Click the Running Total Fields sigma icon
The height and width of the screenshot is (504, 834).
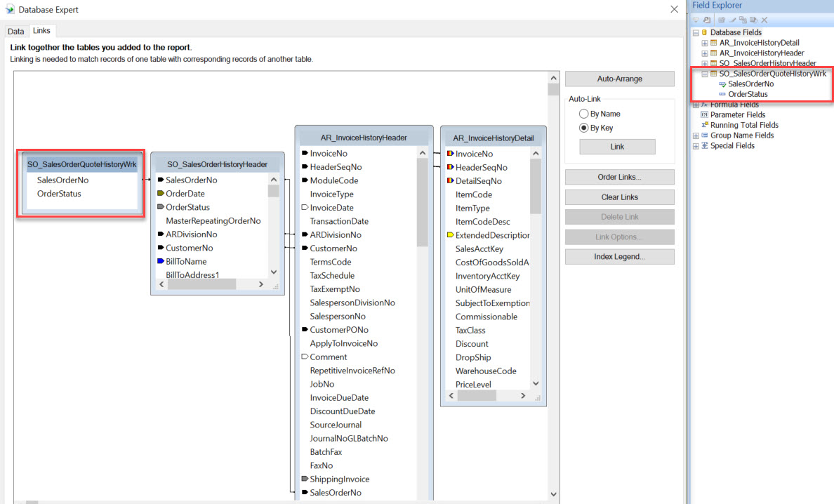(705, 125)
